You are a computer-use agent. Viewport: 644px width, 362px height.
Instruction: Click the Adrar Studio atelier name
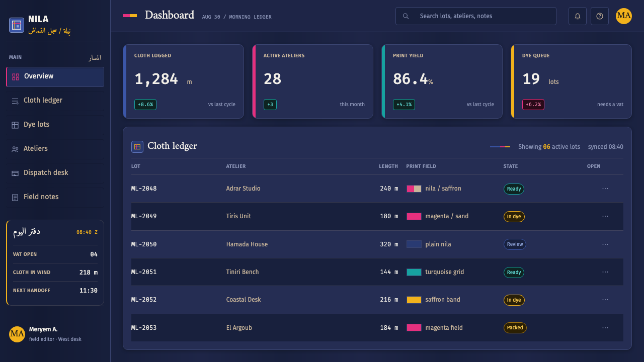244,189
